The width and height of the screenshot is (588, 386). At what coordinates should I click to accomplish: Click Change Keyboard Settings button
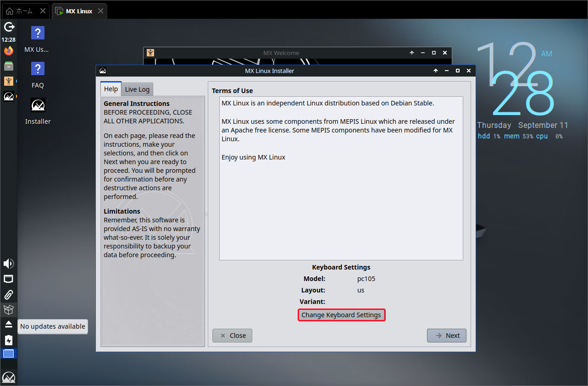pos(341,315)
